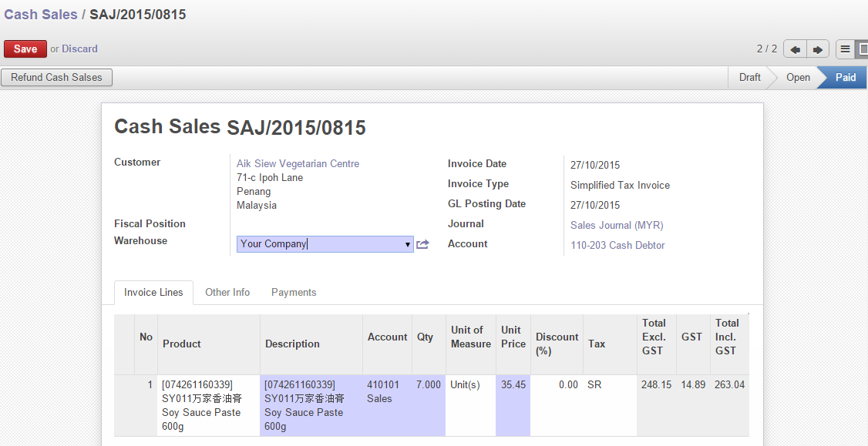Viewport: 868px width, 446px height.
Task: Return to Cash Sales via the breadcrumb
Action: click(40, 14)
